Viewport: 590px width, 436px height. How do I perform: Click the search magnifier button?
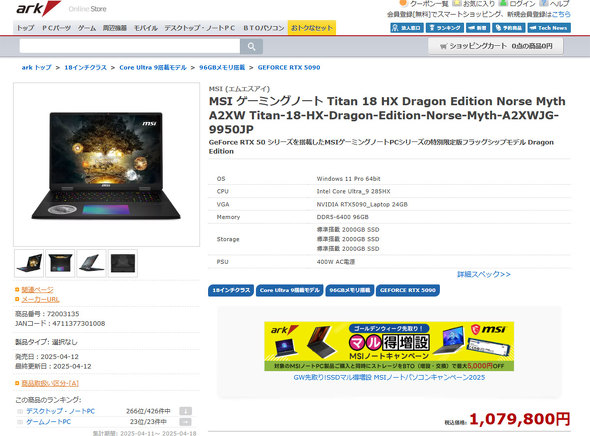coord(251,46)
